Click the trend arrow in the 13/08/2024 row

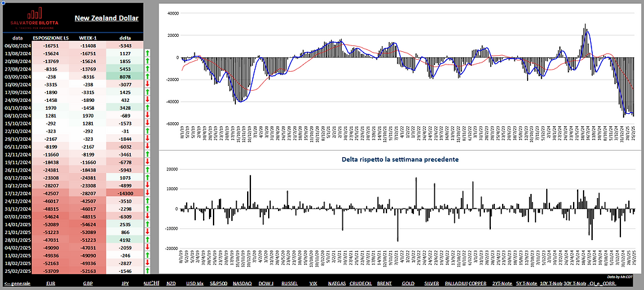point(147,53)
